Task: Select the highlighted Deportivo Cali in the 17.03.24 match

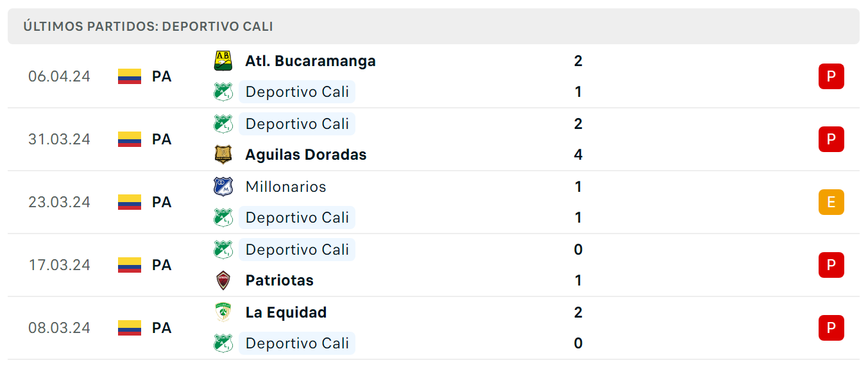Action: coord(297,250)
